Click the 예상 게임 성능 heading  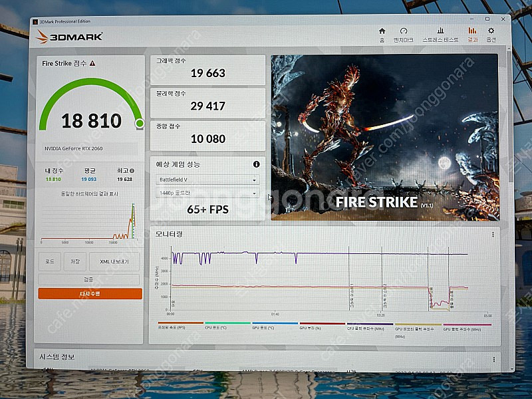click(x=178, y=164)
